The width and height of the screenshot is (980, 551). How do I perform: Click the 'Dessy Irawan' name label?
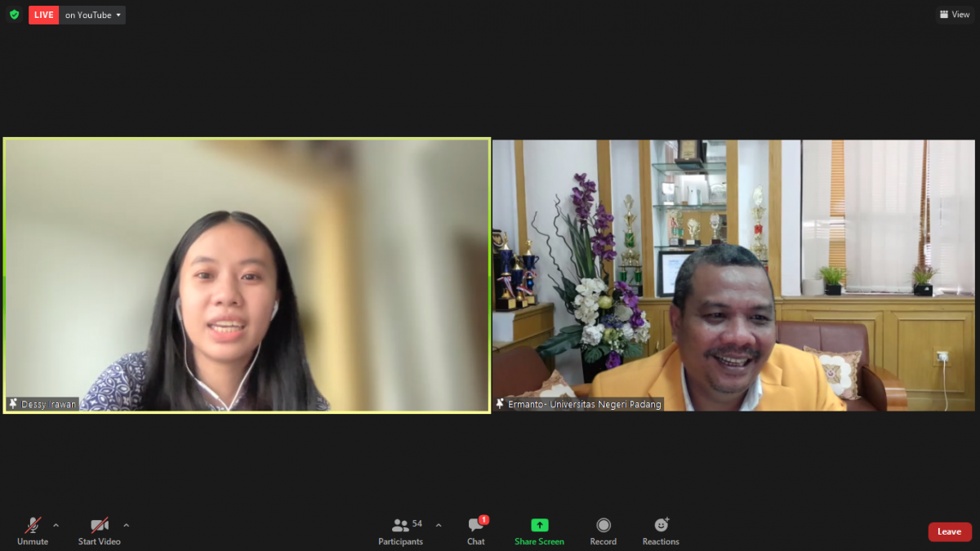pos(48,404)
